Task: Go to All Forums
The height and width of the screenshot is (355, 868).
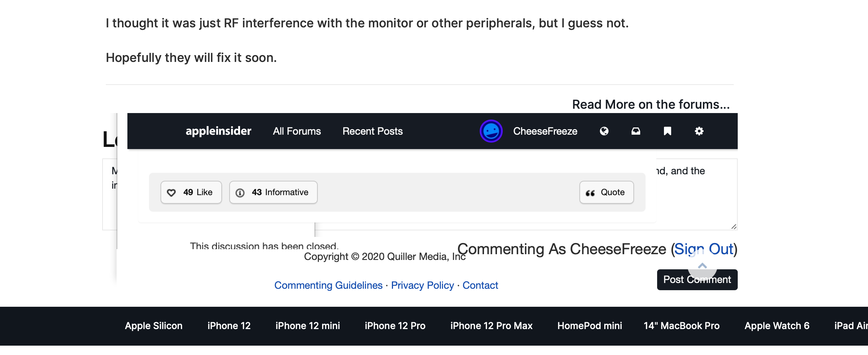Action: coord(297,131)
